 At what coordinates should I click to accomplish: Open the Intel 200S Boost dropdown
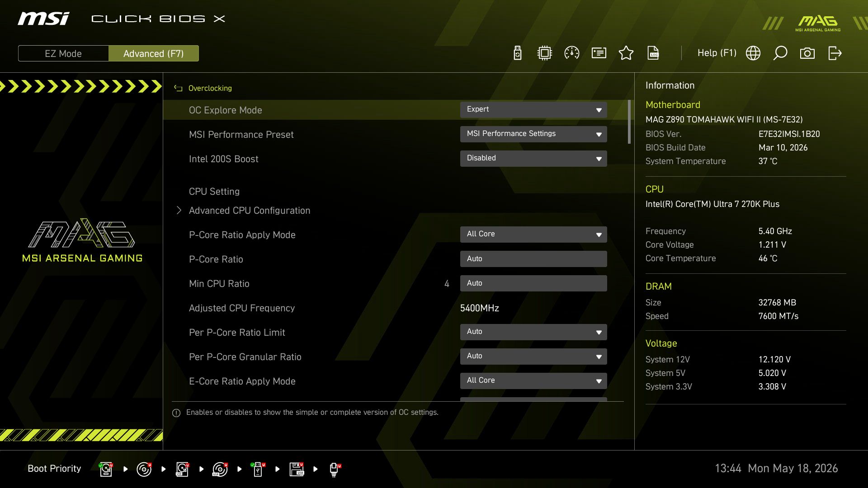click(533, 159)
